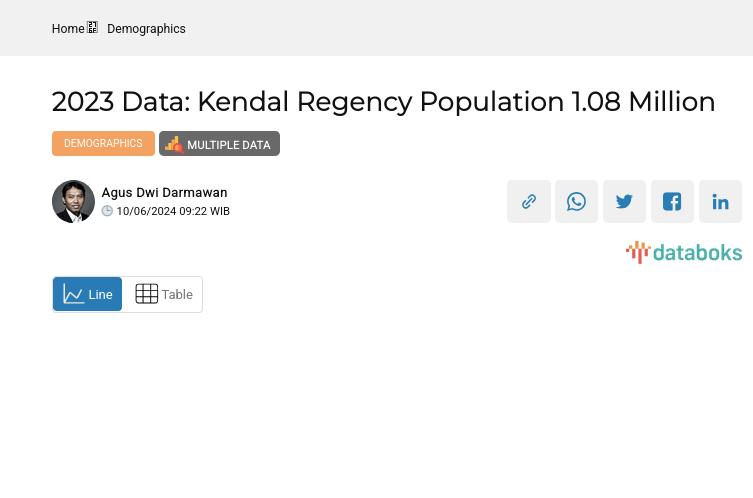This screenshot has height=498, width=753.
Task: Share the article on LinkedIn
Action: point(720,202)
